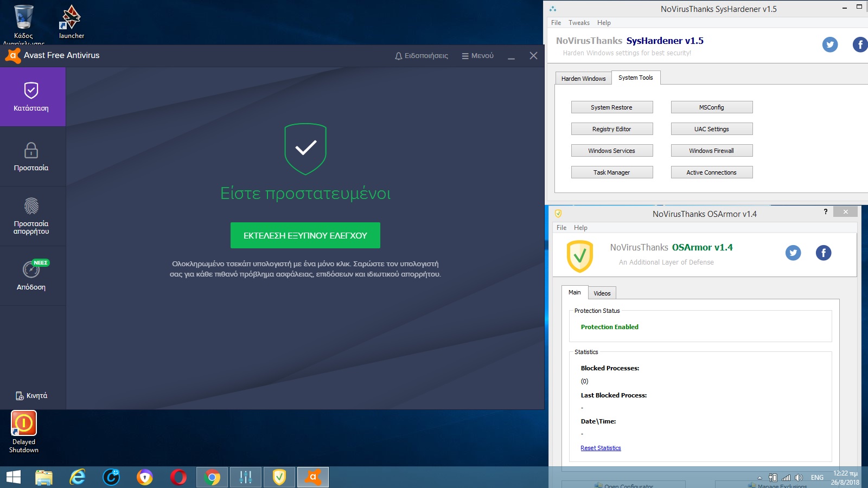The height and width of the screenshot is (488, 868).
Task: Open File menu in OSArmor
Action: pos(561,228)
